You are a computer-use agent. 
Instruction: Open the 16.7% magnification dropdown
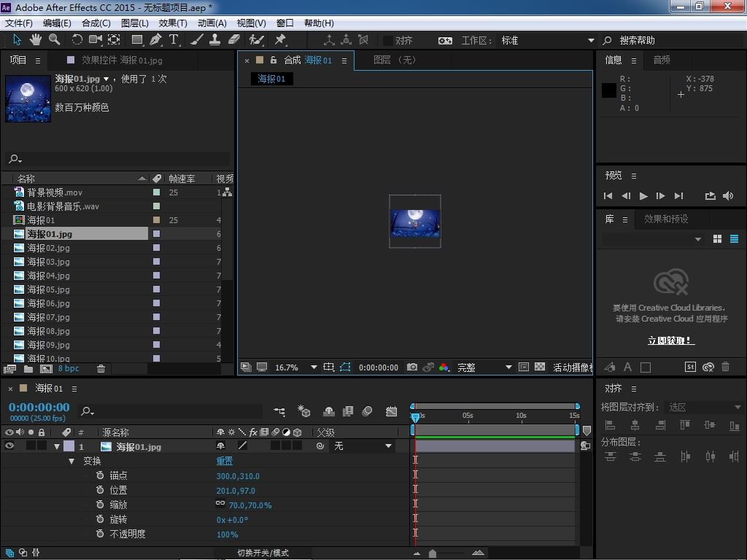(x=314, y=367)
